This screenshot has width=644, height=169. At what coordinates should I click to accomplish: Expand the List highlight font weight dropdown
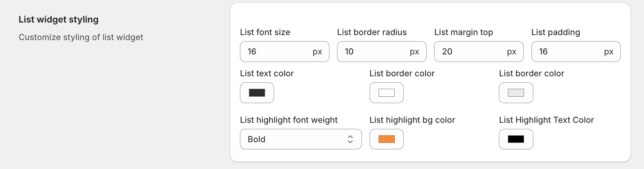coord(294,139)
